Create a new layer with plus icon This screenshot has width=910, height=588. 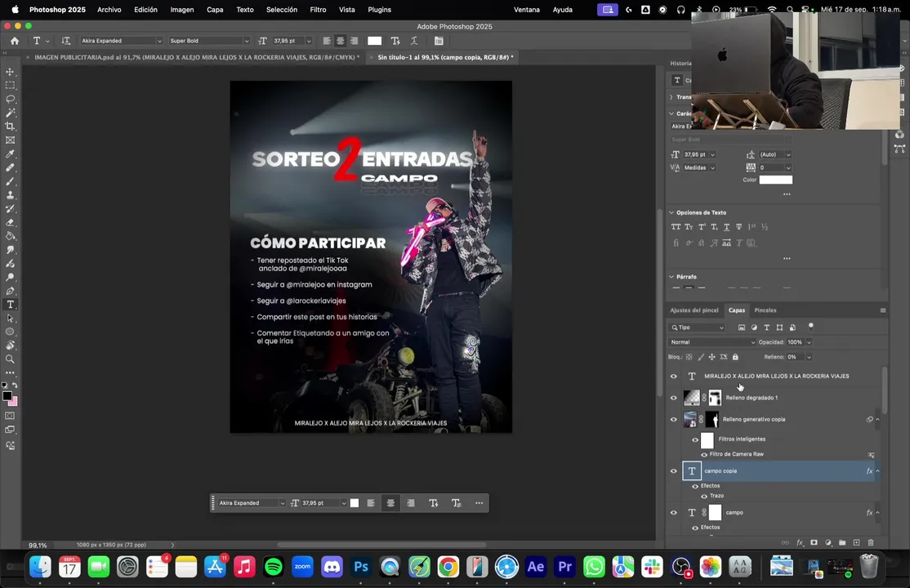pos(856,543)
